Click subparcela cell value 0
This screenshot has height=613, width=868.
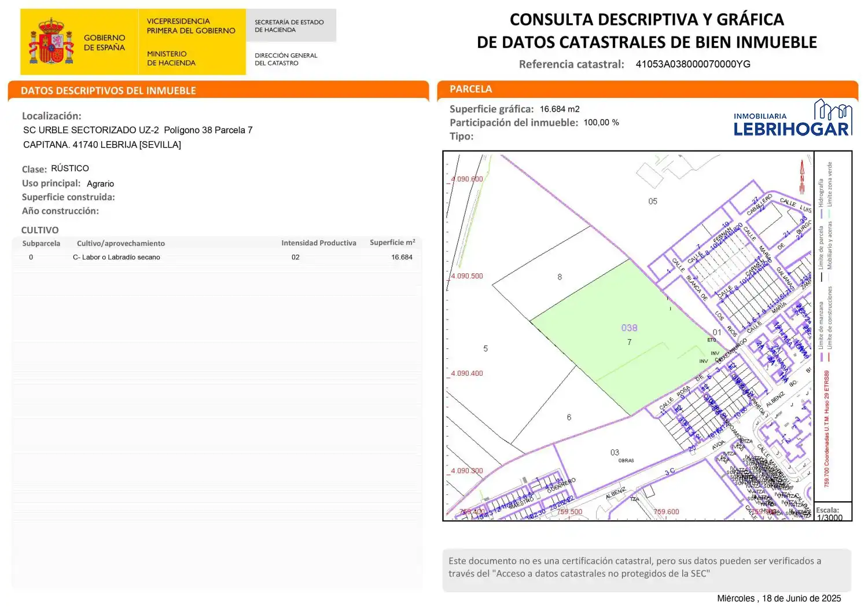click(x=31, y=257)
